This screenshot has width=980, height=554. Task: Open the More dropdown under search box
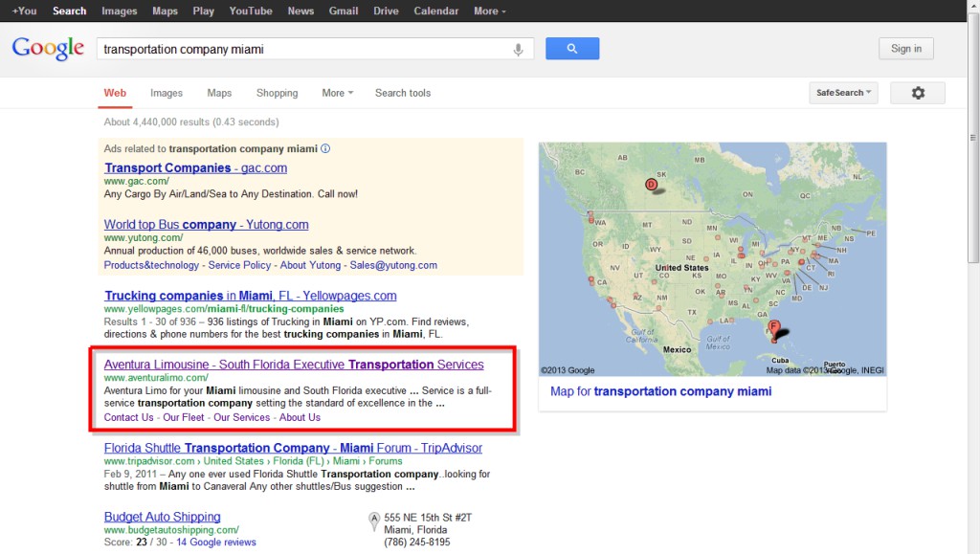tap(338, 93)
